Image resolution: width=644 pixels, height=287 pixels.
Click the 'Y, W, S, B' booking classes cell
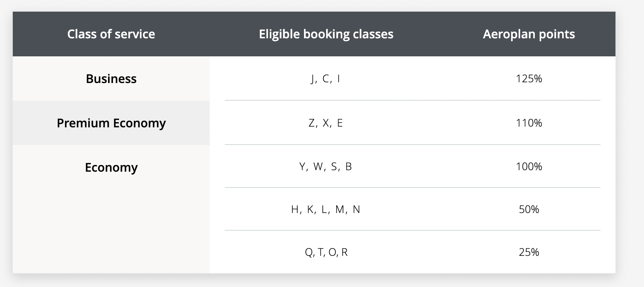click(326, 166)
